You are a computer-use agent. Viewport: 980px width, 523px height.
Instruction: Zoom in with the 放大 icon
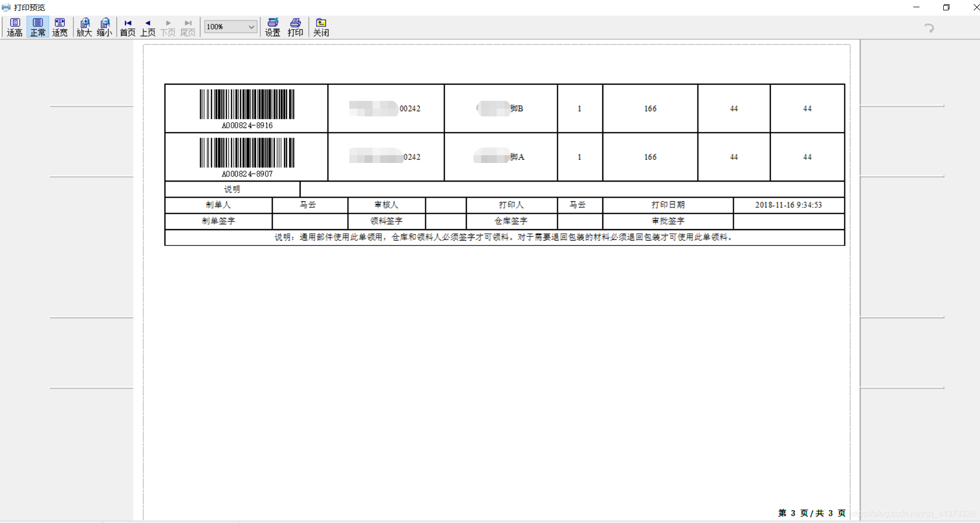click(84, 27)
